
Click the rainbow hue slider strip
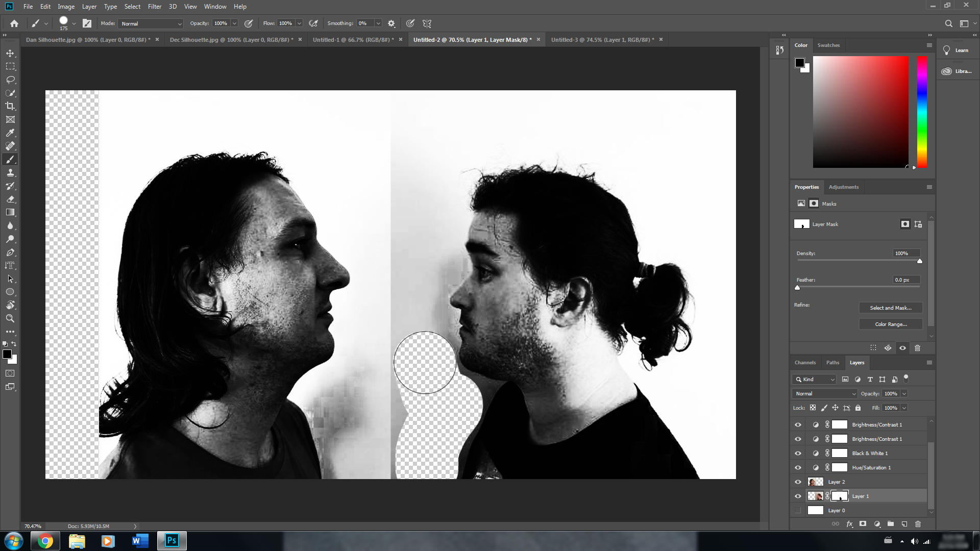pyautogui.click(x=921, y=111)
